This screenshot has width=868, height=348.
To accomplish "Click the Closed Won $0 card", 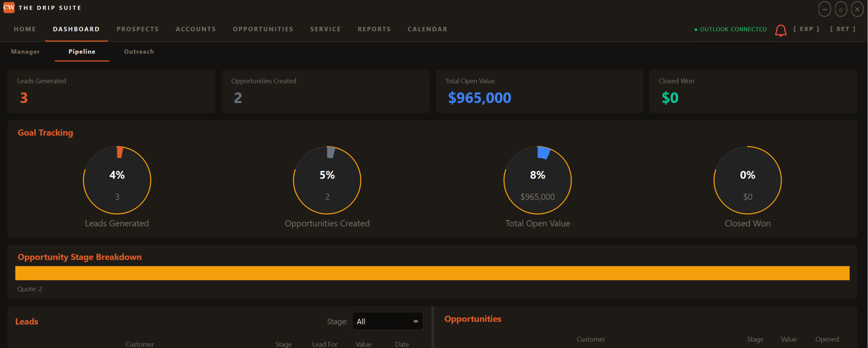I will 753,91.
